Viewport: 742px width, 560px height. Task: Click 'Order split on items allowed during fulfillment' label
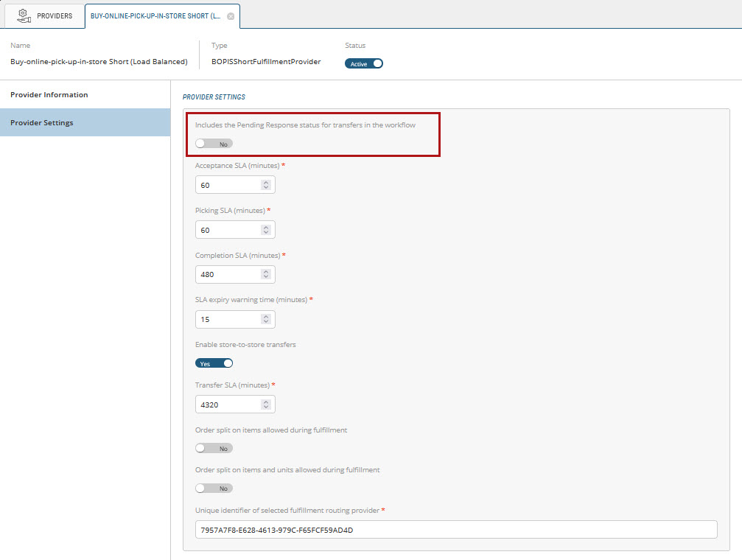[x=271, y=430]
